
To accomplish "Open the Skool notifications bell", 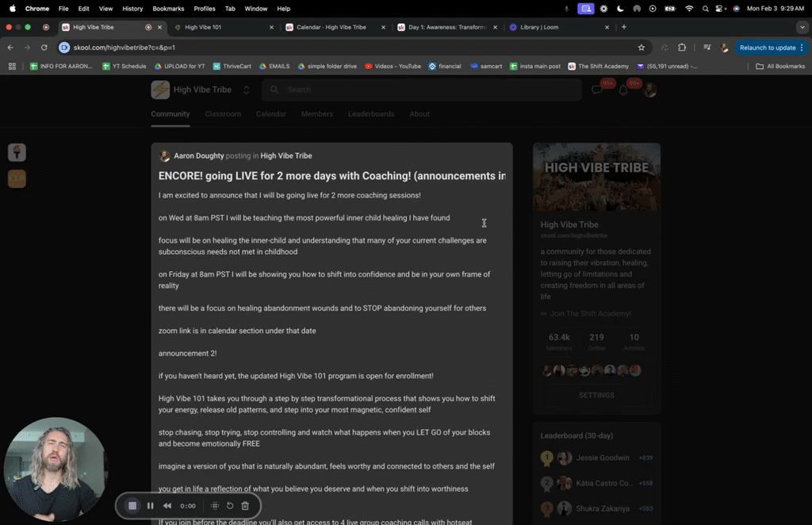I will (623, 90).
